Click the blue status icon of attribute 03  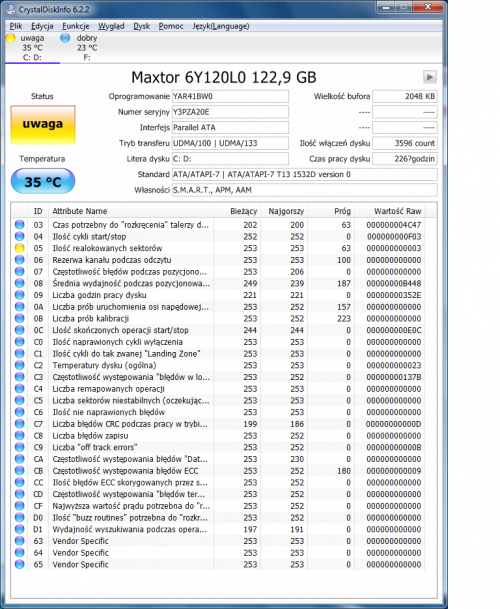pos(19,224)
